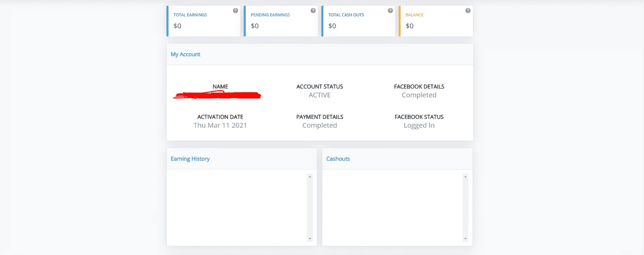Screen dimensions: 644x255
Task: Click the Cashouts scroll up arrow
Action: [465, 177]
